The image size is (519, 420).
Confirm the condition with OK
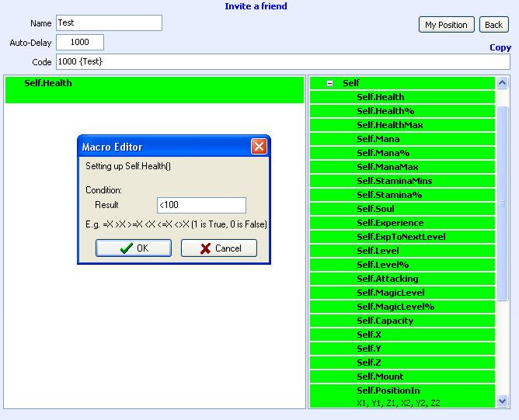pyautogui.click(x=134, y=248)
